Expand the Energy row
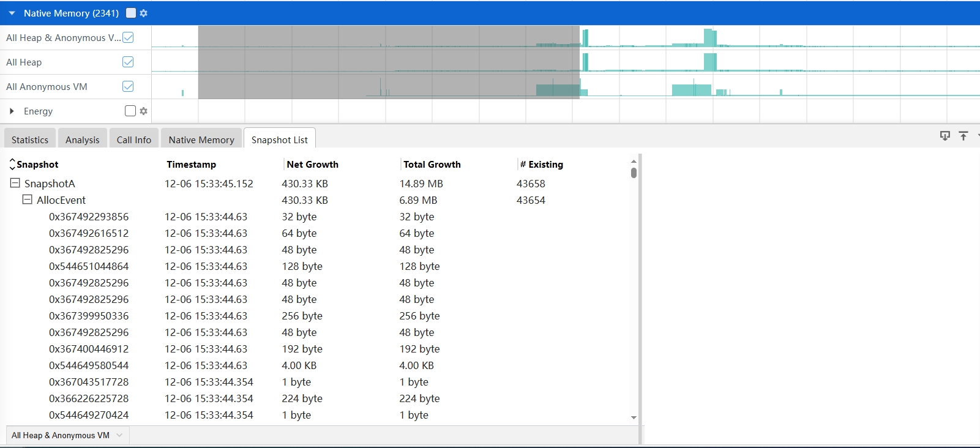Image resolution: width=980 pixels, height=448 pixels. pyautogui.click(x=12, y=111)
